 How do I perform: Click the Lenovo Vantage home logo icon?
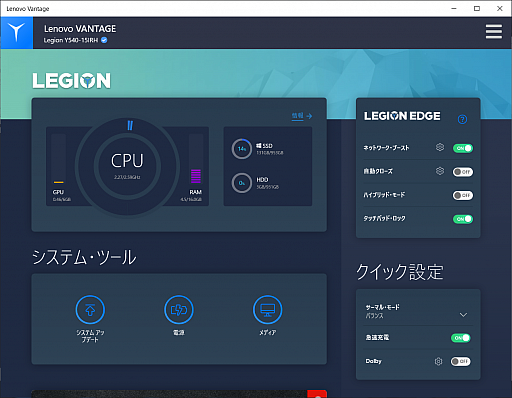[x=17, y=33]
